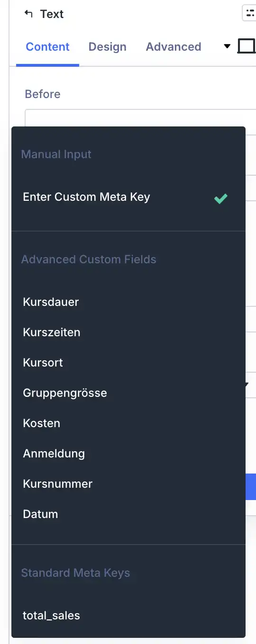Screen dimensions: 256x644
Task: Click the green checkmark on Enter Custom Meta Key
Action: tap(221, 198)
